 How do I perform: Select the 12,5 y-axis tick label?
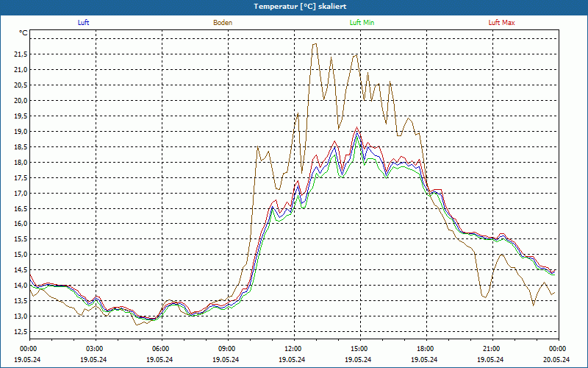tap(19, 333)
